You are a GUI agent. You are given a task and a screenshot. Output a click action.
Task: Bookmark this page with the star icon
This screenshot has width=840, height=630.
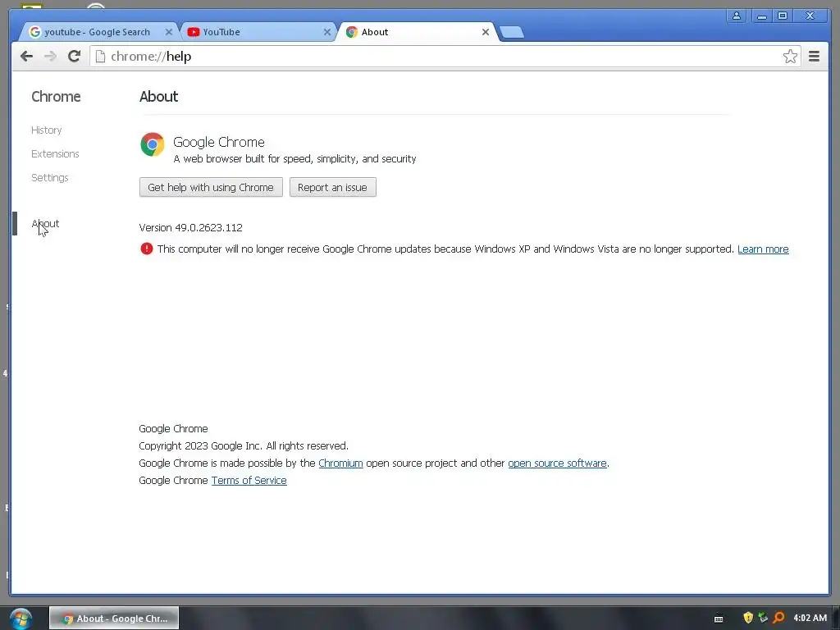coord(790,57)
